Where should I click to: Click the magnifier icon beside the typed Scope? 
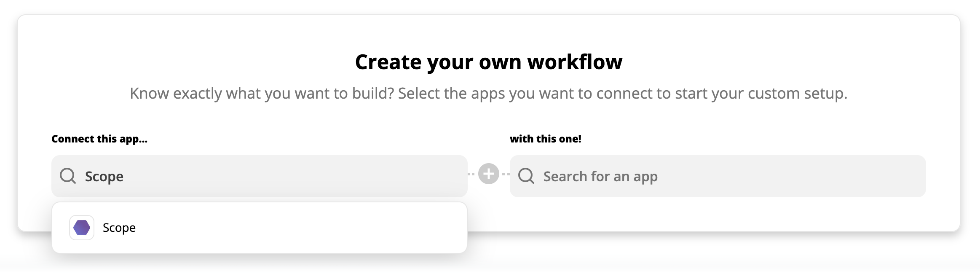tap(68, 176)
